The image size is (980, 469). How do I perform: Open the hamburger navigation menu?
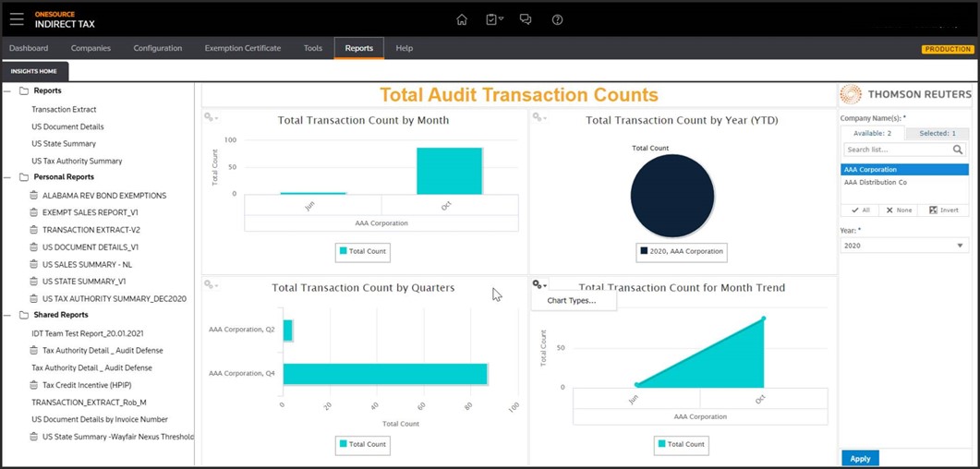(17, 19)
